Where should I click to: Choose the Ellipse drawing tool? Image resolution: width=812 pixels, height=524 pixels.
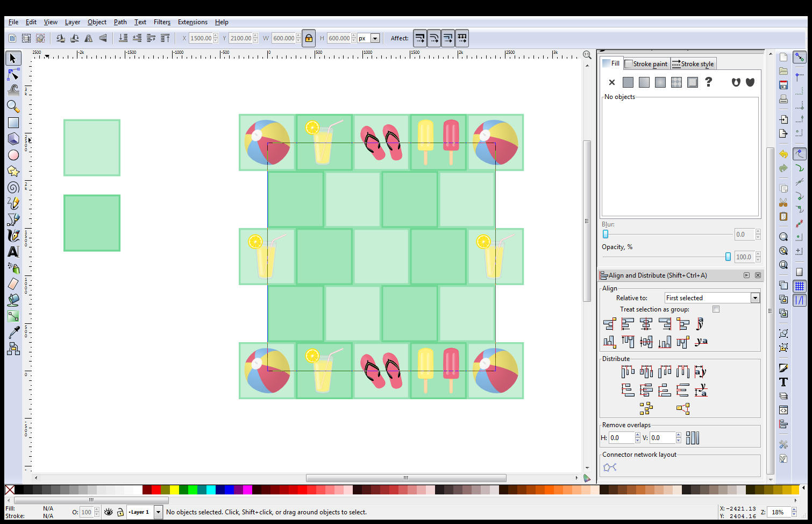(13, 155)
